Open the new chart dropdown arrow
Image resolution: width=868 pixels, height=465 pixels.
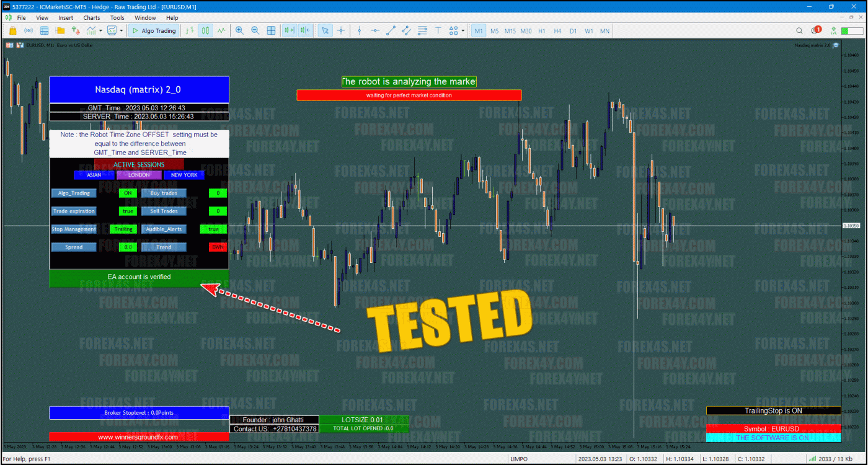(x=100, y=30)
